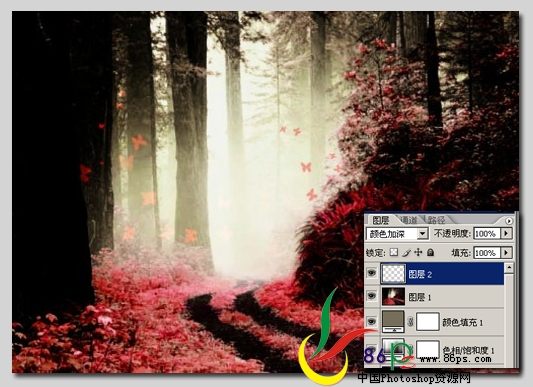Click the lock all padlock icon
This screenshot has width=533, height=387.
click(430, 252)
